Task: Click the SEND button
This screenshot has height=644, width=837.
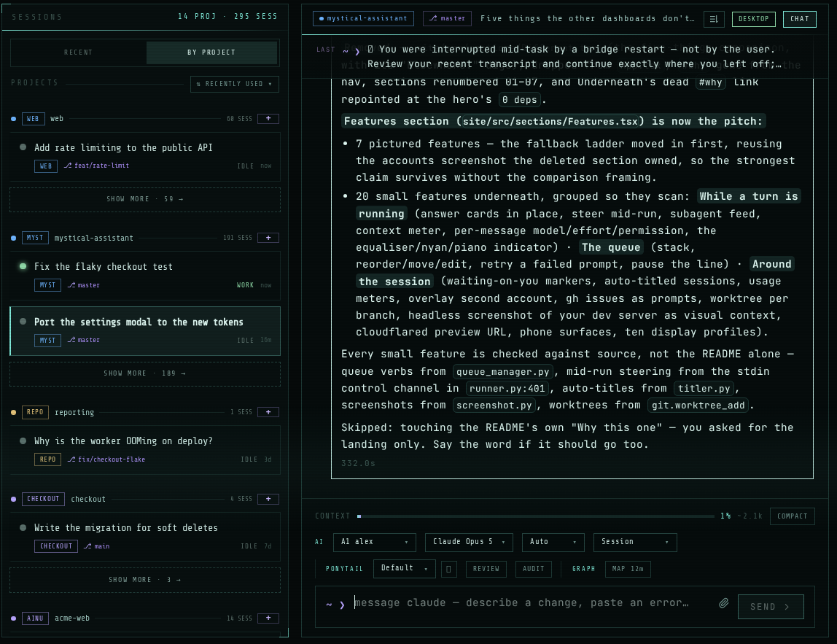Action: coord(770,607)
